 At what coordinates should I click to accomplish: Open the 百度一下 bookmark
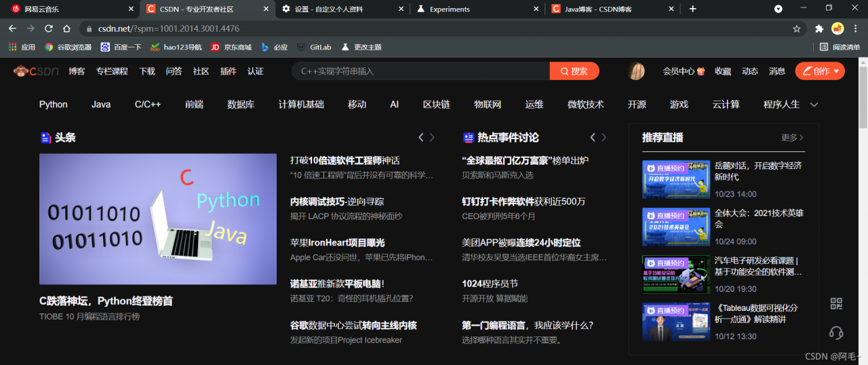click(x=121, y=47)
